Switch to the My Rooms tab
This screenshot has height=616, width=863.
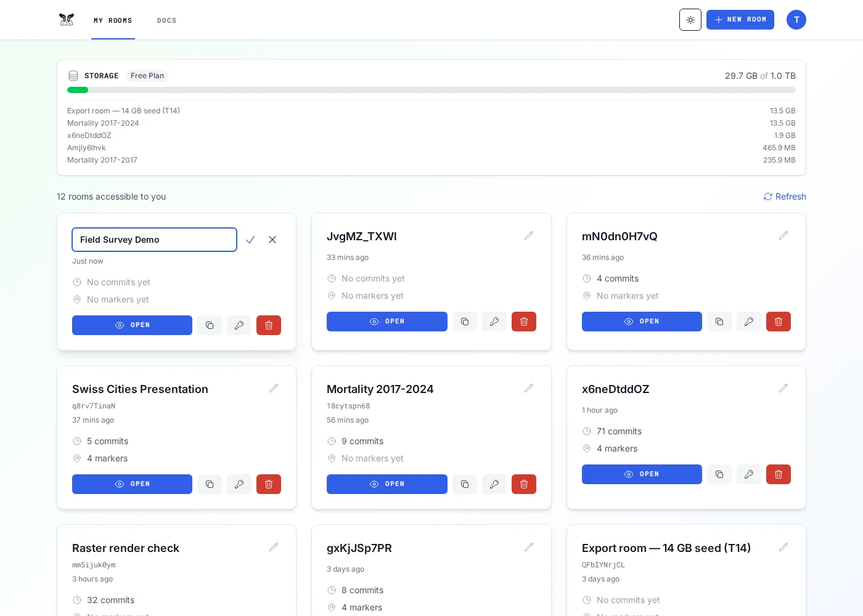click(x=113, y=20)
